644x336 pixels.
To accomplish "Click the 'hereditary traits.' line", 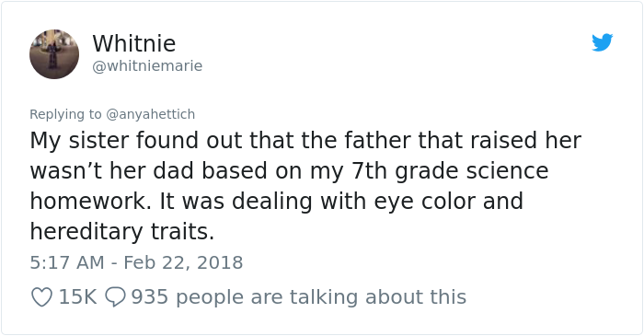I will coord(122,232).
